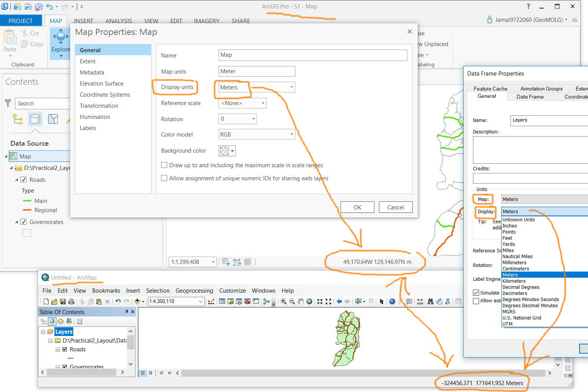Click Go To XY tool in ArcMap
This screenshot has width=588, height=392.
pyautogui.click(x=448, y=301)
